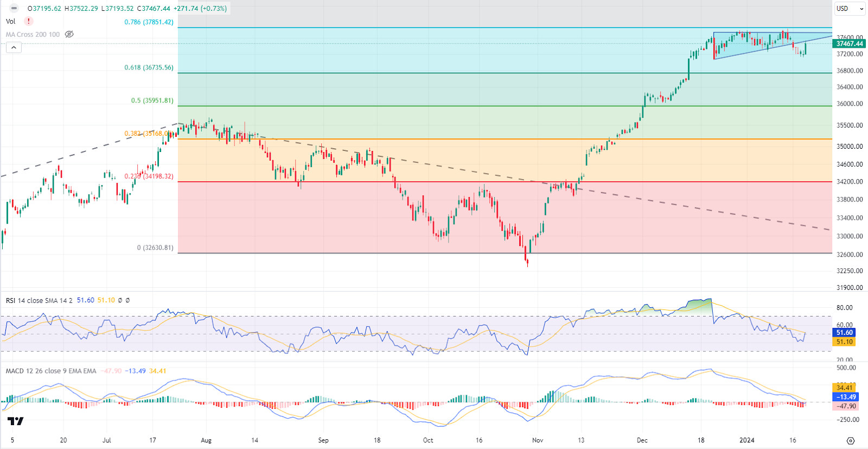
Task: Click the RSI value 51.60 in the RSI legend
Action: 86,300
